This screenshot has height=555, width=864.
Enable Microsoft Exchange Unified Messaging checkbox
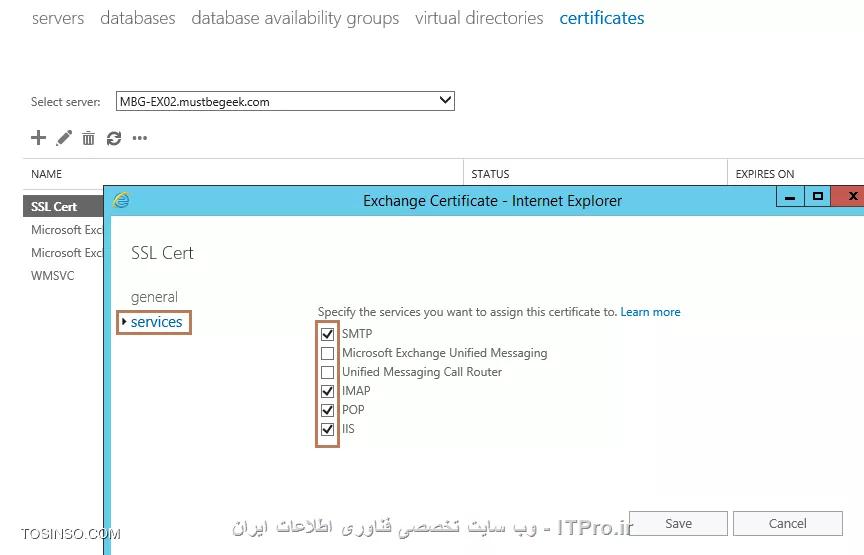coord(327,353)
